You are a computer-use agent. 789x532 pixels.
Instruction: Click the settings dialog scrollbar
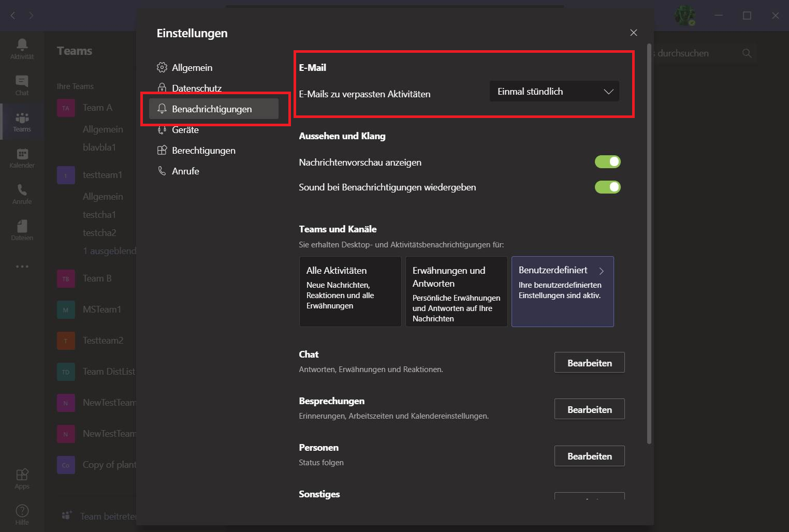[x=649, y=243]
